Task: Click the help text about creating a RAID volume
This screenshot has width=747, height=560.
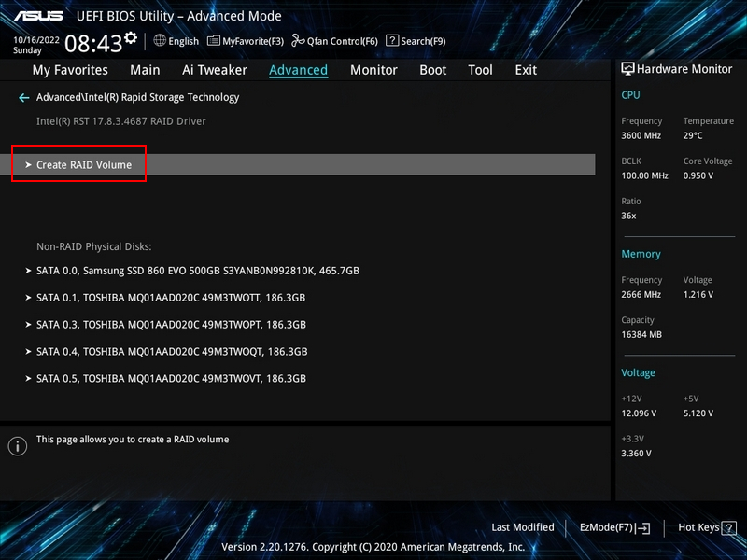Action: 133,439
